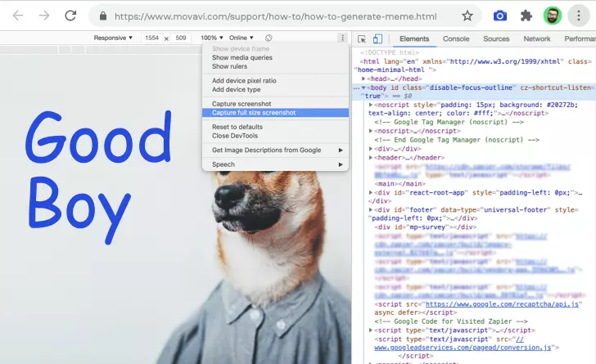Open the Chrome three-dot menu
The image size is (596, 364).
579,16
